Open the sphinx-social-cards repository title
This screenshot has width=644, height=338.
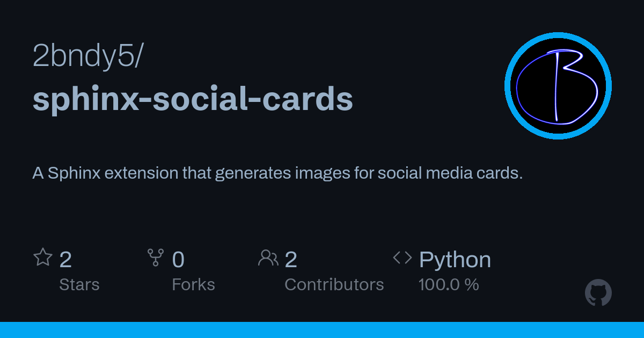point(193,99)
